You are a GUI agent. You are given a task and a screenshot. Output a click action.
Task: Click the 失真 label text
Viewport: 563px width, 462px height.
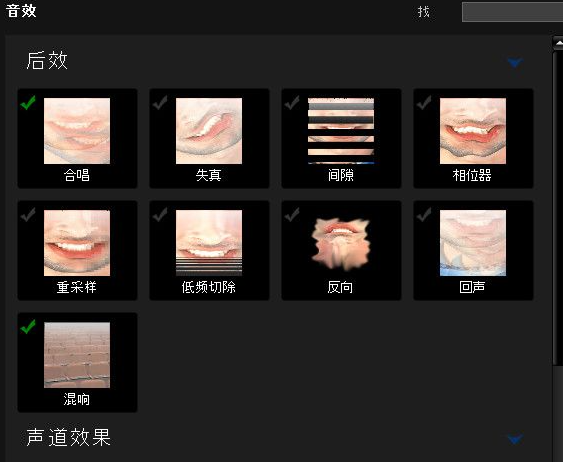[x=209, y=175]
